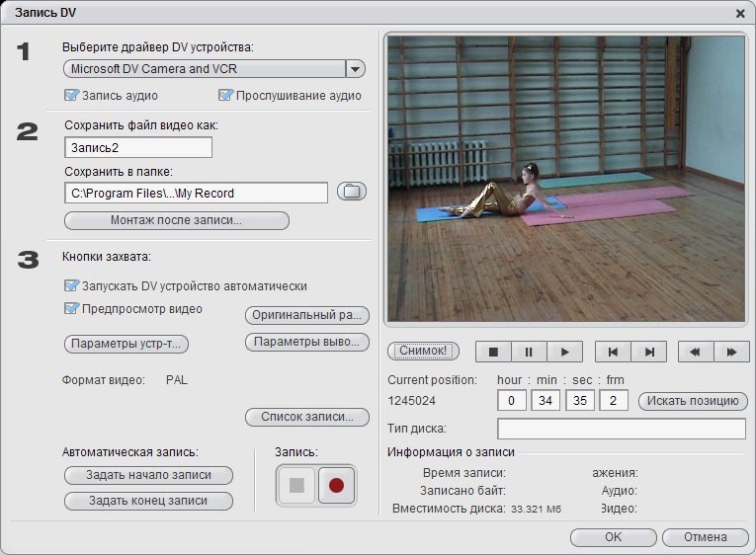Browse for save folder icon

coord(352,192)
